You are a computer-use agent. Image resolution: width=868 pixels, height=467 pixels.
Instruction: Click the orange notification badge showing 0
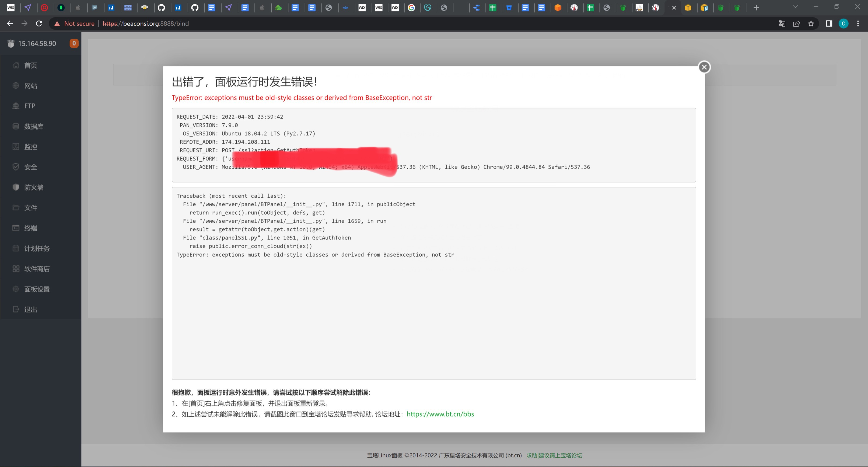coord(74,43)
